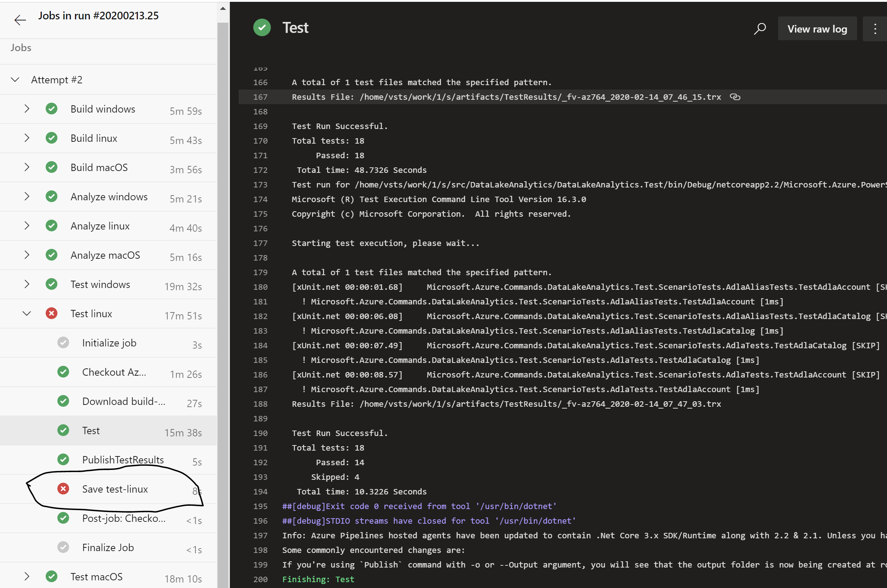Screen dimensions: 887x588
Task: Expand the Build windows job
Action: coord(27,109)
